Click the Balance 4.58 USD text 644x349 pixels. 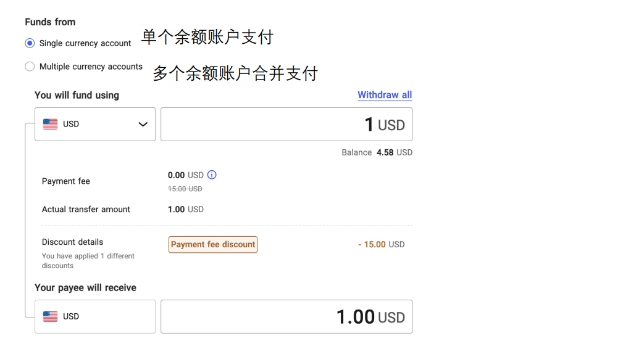click(377, 152)
